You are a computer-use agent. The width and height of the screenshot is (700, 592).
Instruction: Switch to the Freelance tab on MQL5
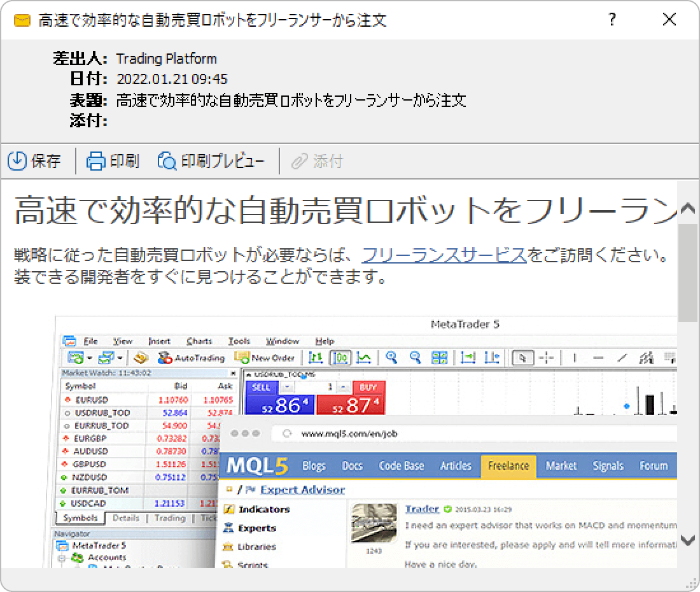508,466
